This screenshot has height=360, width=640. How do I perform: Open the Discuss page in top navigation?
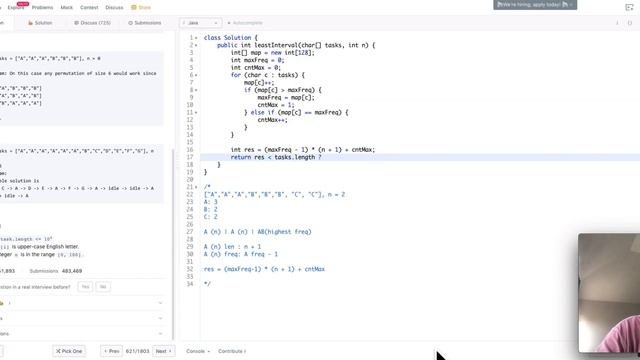point(114,7)
